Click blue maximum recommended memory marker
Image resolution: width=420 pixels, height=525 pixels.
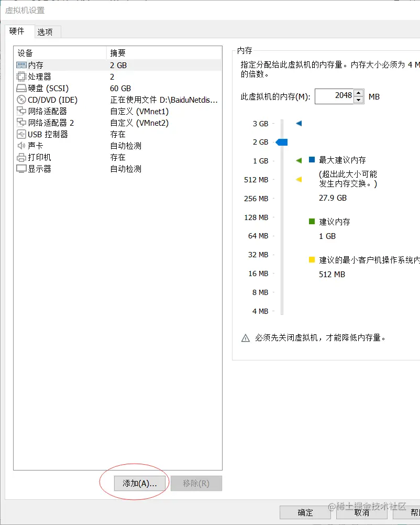click(299, 124)
